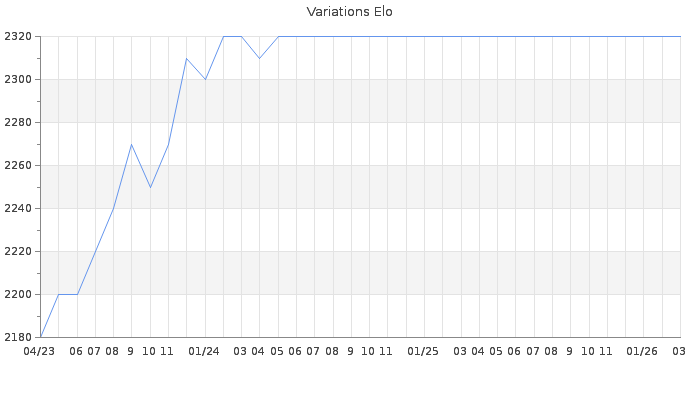Click the 2300 y-axis label
This screenshot has width=700, height=400.
pos(18,79)
